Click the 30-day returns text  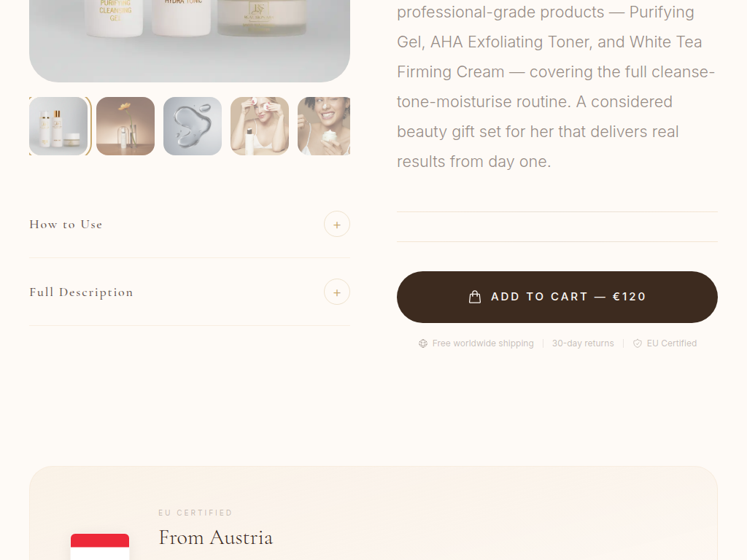(x=583, y=343)
